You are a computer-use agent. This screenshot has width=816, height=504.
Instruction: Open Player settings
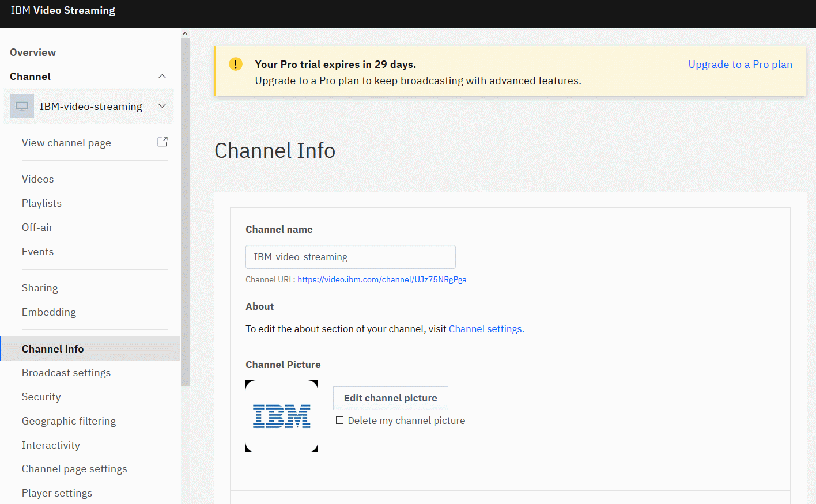[x=57, y=493]
